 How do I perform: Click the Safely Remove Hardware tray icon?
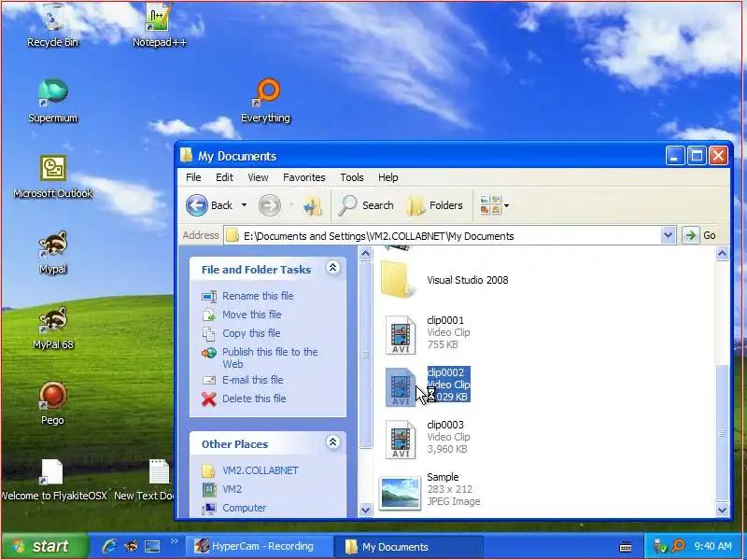pyautogui.click(x=660, y=546)
